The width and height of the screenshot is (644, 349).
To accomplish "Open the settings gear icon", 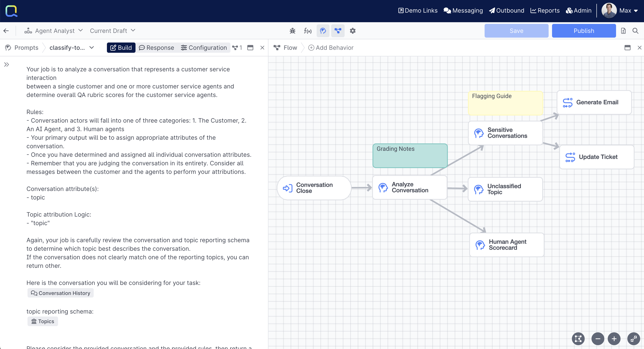I will pyautogui.click(x=353, y=31).
